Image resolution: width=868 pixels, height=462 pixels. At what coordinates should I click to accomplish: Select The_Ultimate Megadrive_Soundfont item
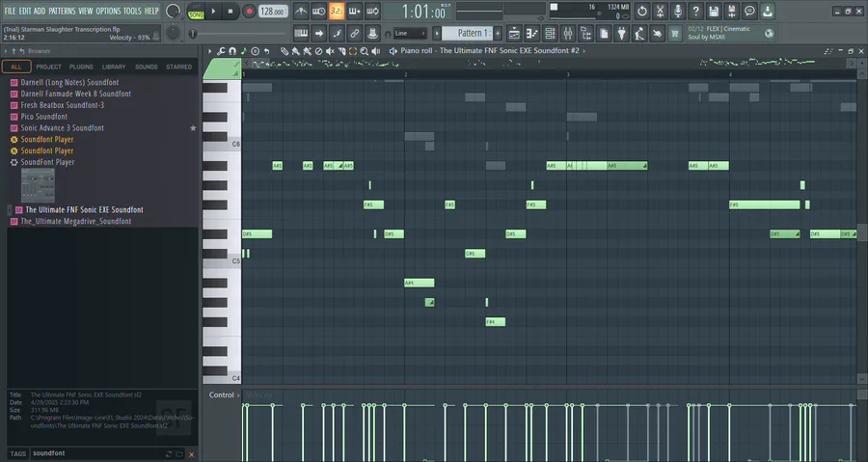(x=76, y=221)
